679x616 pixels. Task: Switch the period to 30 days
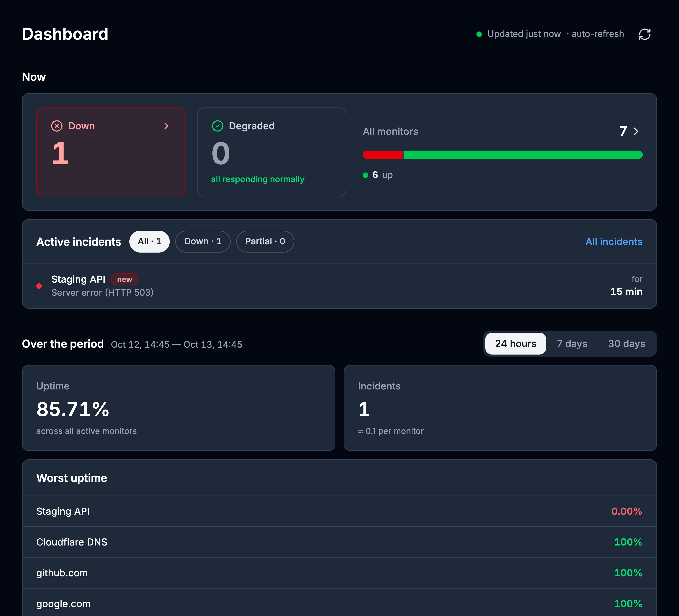click(x=627, y=344)
